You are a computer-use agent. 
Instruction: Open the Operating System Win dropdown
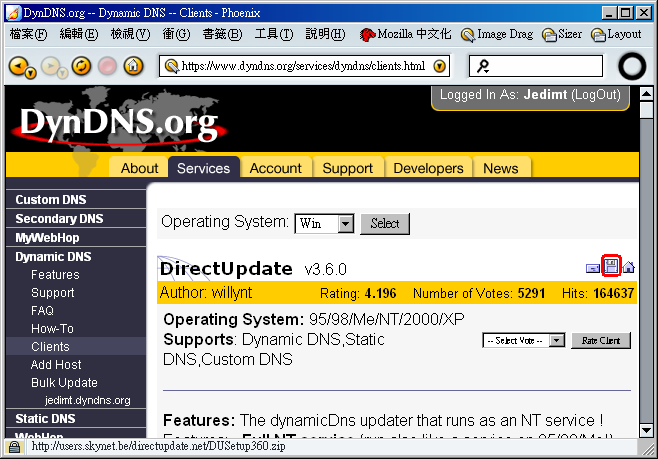[x=324, y=224]
